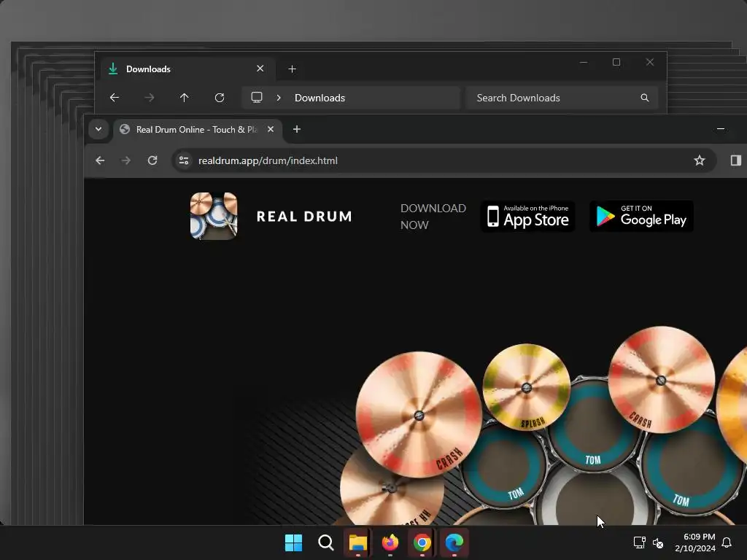Close the Real Drum Online tab
Image resolution: width=747 pixels, height=560 pixels.
point(271,129)
